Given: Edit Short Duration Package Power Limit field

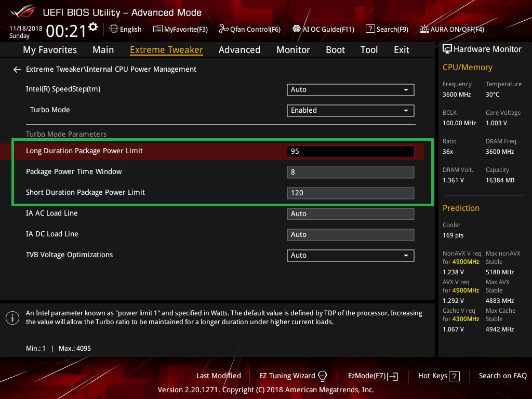Looking at the screenshot, I should click(351, 193).
